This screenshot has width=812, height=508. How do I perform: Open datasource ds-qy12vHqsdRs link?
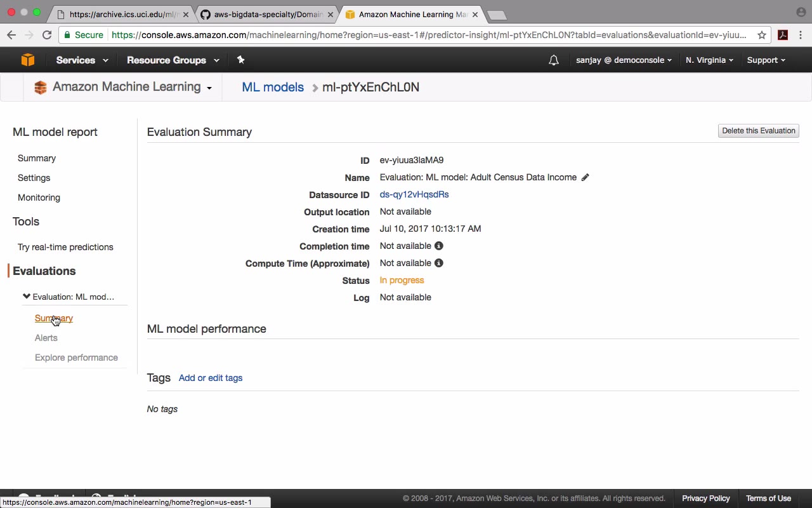click(x=414, y=194)
